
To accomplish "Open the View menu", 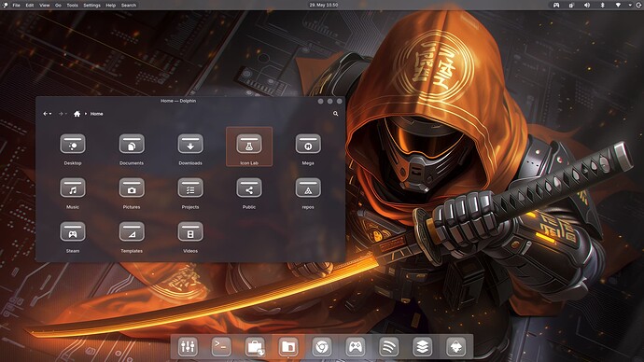I will [45, 6].
